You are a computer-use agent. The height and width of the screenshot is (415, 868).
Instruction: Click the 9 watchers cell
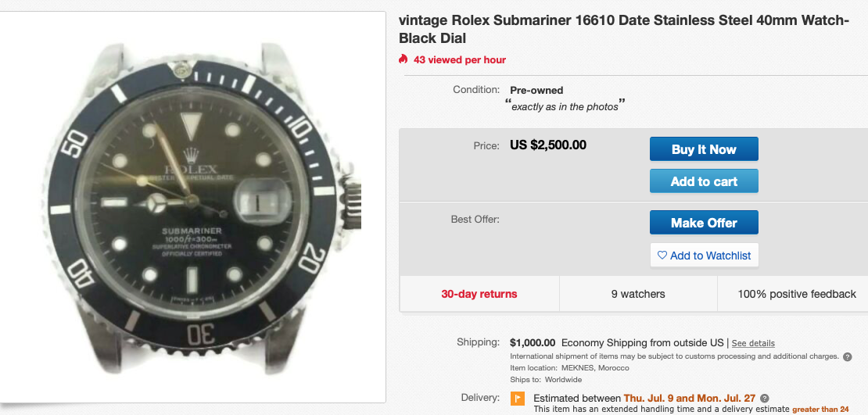click(638, 294)
